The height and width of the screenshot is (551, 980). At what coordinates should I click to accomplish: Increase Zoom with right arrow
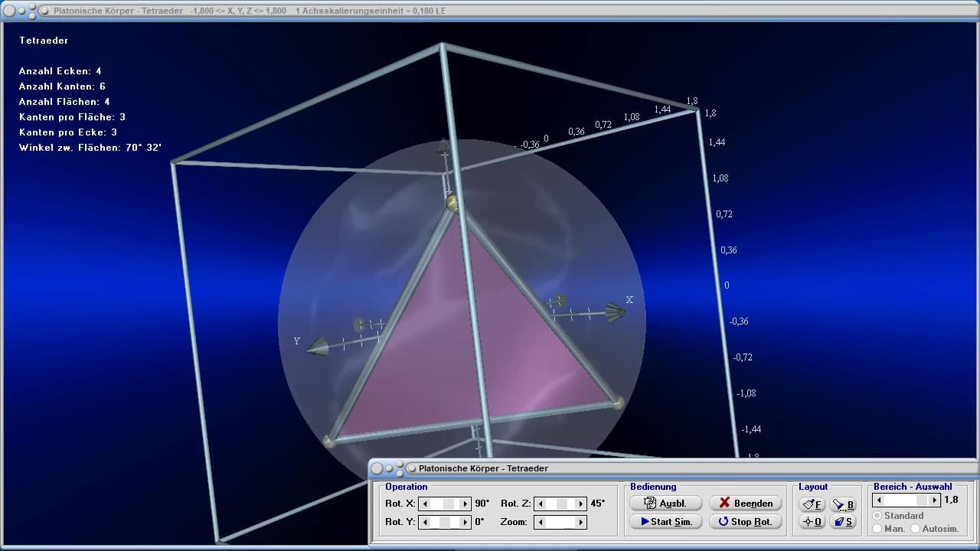pos(581,522)
